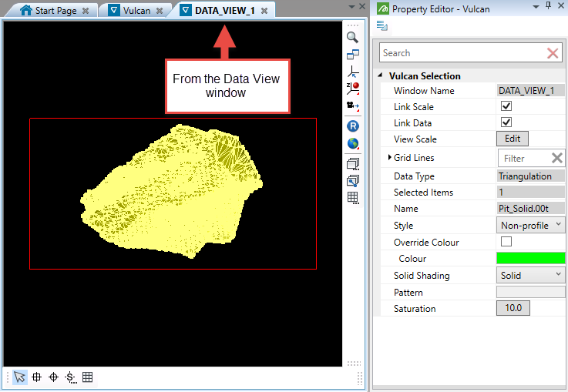Click the camera icon in vertical toolbar

352,106
